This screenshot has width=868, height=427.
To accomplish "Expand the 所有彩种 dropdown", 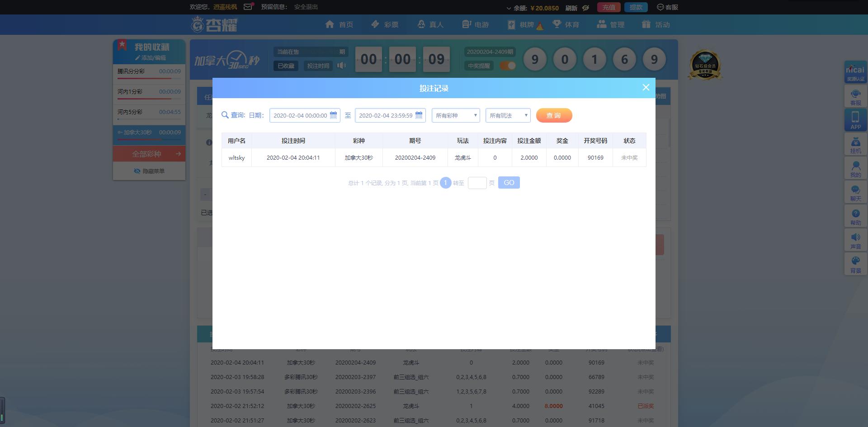I will [456, 115].
